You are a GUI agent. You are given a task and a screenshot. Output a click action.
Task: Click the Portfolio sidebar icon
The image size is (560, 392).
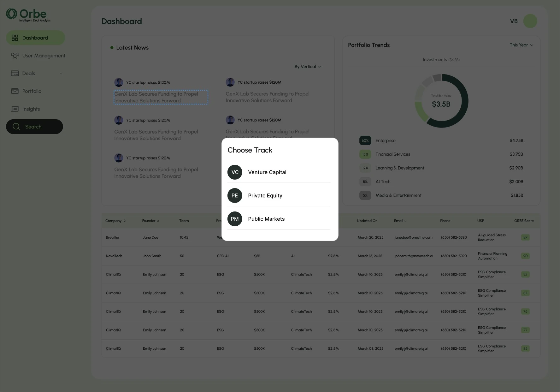[15, 91]
